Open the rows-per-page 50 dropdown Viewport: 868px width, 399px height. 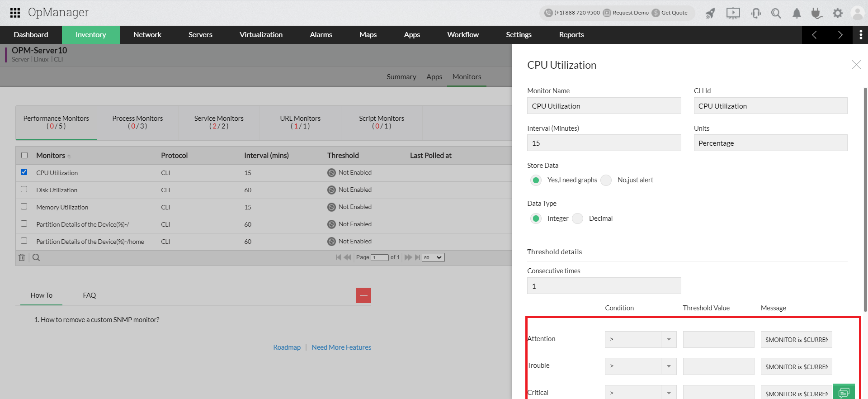[x=433, y=257]
